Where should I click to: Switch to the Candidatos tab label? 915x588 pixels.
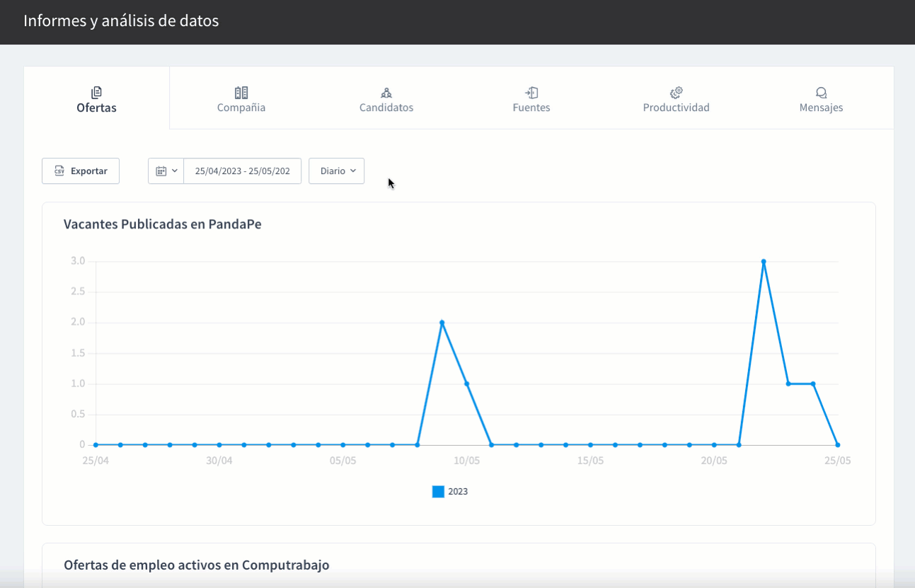point(386,108)
